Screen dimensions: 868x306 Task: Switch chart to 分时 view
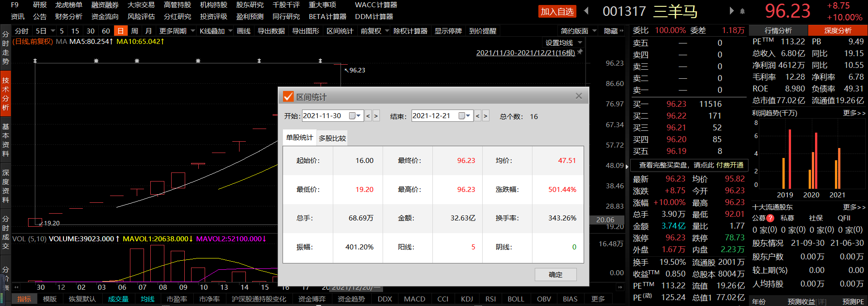(x=21, y=31)
